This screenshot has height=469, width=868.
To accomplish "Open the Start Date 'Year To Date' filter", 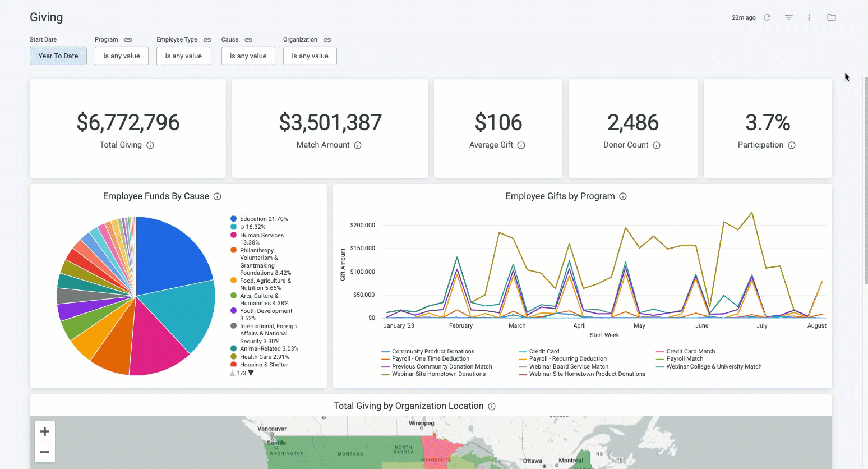I will click(58, 56).
